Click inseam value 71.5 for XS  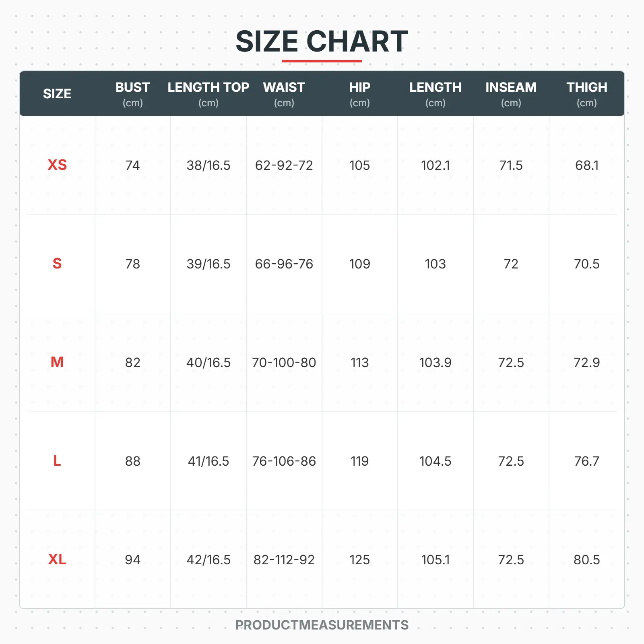(x=511, y=165)
